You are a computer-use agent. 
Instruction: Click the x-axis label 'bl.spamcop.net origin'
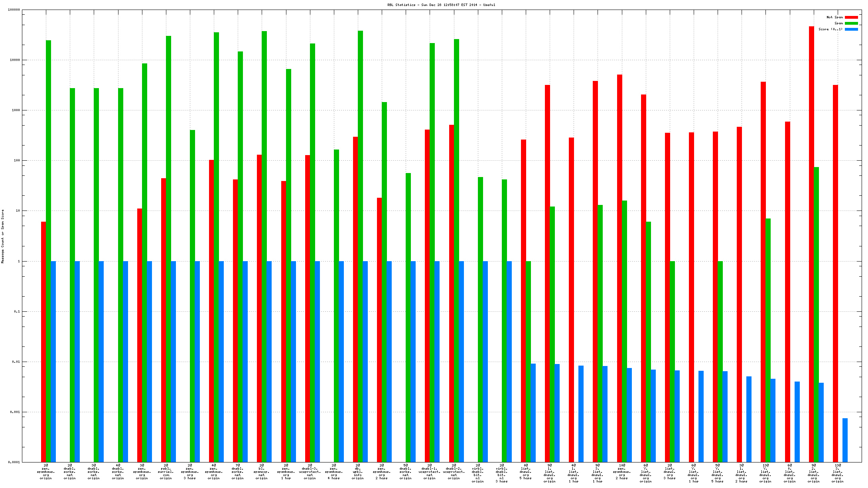click(262, 472)
